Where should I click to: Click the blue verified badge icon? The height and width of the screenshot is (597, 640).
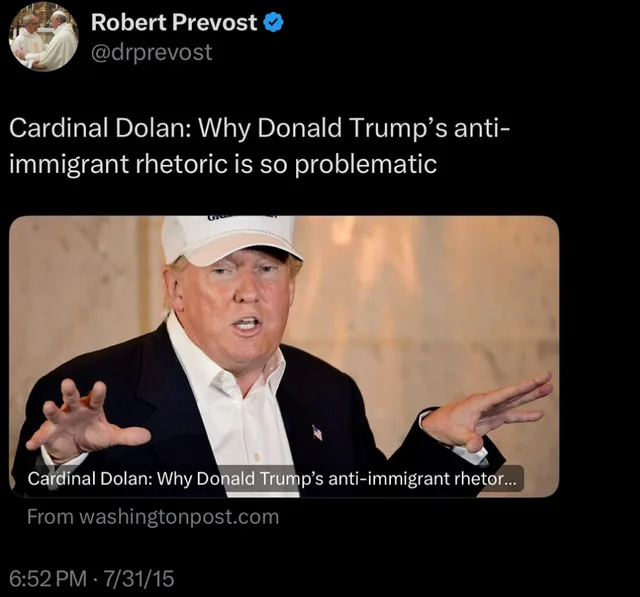pyautogui.click(x=274, y=22)
